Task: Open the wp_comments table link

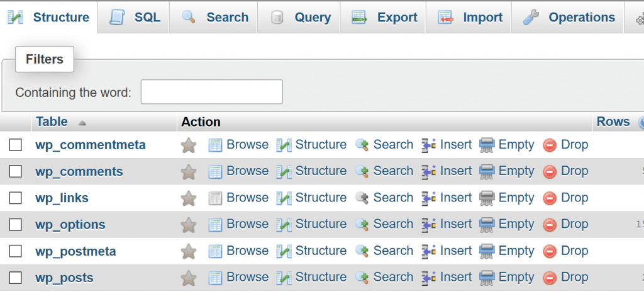Action: click(x=79, y=171)
